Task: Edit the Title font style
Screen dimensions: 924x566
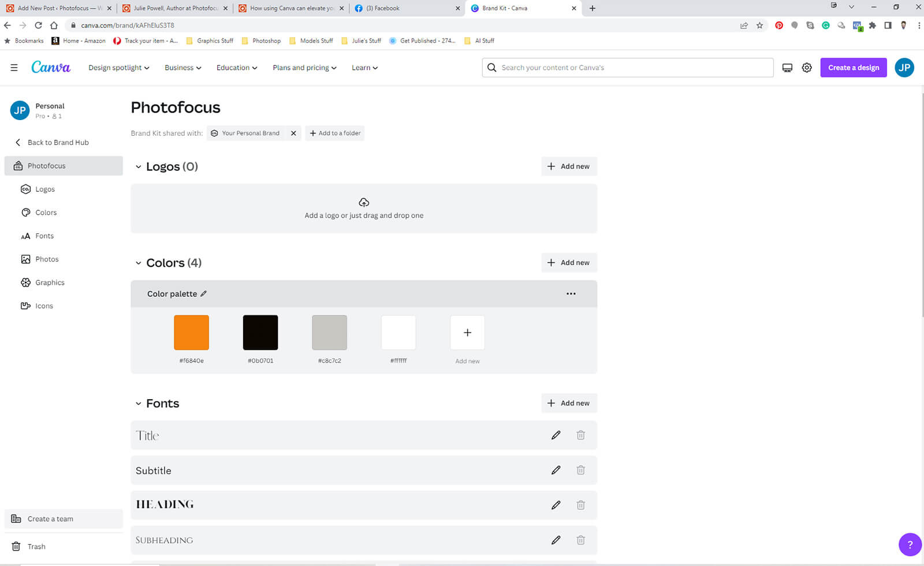Action: coord(556,435)
